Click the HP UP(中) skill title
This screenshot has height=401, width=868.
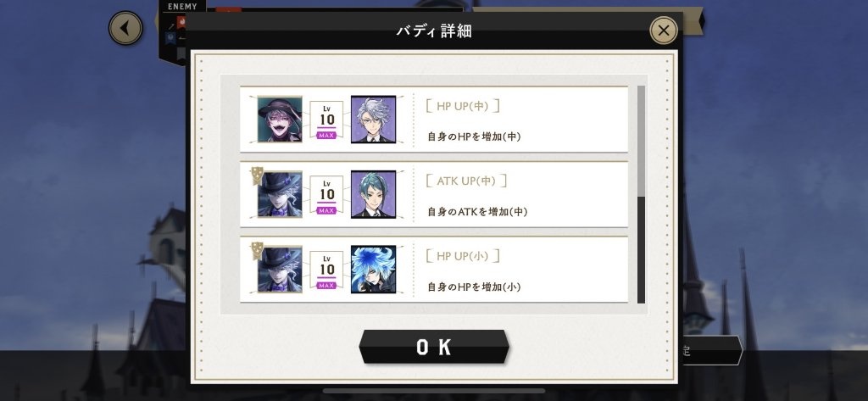(x=463, y=106)
